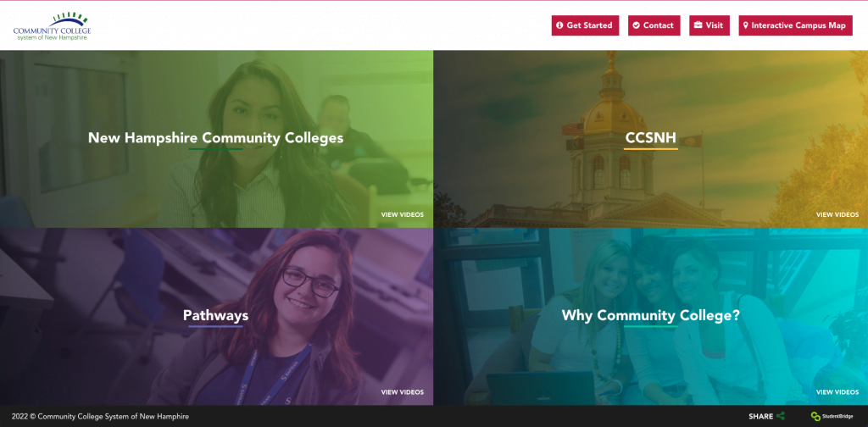Image resolution: width=868 pixels, height=427 pixels.
Task: View videos in Why Community College tile
Action: [x=837, y=392]
